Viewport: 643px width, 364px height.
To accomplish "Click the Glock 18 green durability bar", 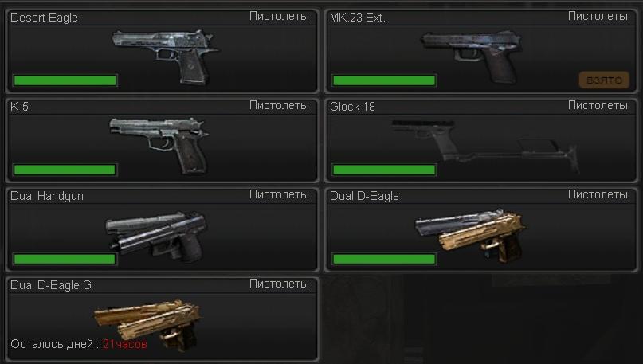I will 384,170.
